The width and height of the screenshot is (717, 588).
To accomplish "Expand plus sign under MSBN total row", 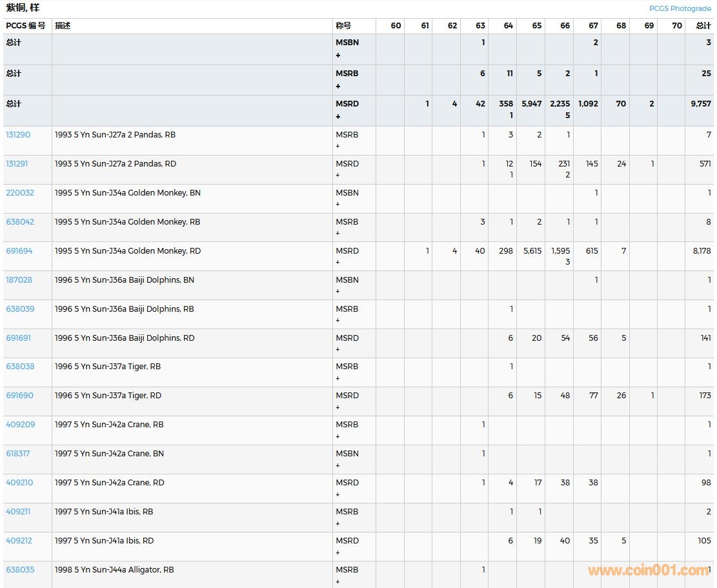I will 338,56.
